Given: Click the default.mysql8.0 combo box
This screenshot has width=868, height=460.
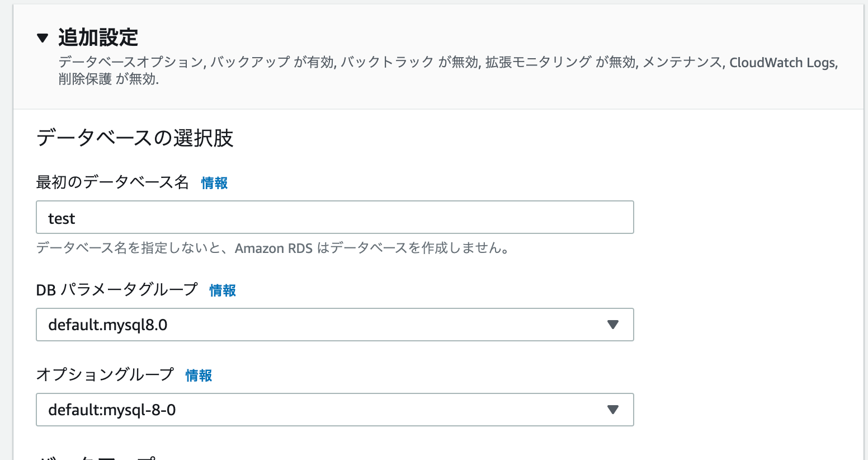Looking at the screenshot, I should (334, 325).
